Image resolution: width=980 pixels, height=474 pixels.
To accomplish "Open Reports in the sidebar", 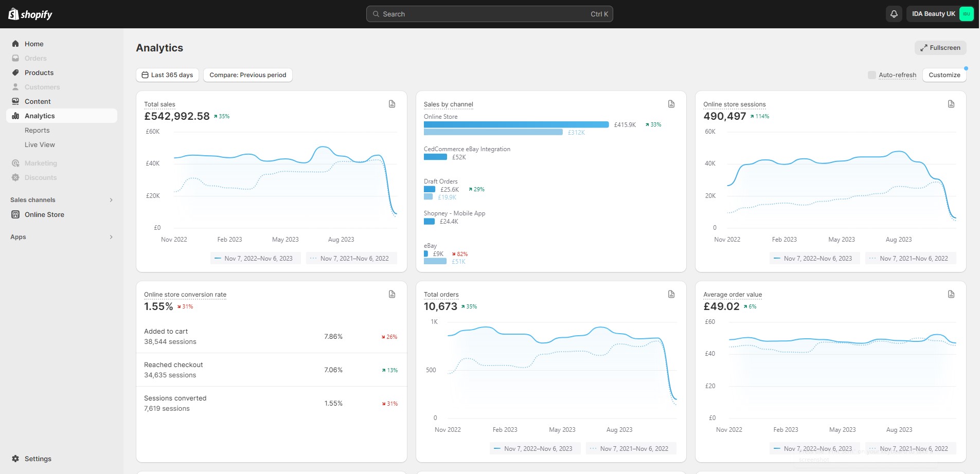I will tap(37, 131).
